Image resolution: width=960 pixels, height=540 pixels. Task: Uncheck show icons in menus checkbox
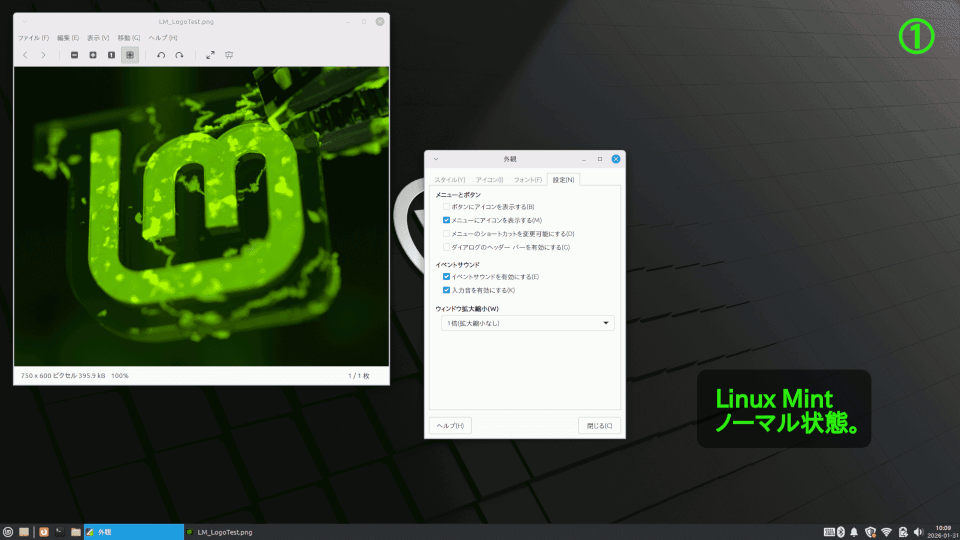click(x=446, y=220)
